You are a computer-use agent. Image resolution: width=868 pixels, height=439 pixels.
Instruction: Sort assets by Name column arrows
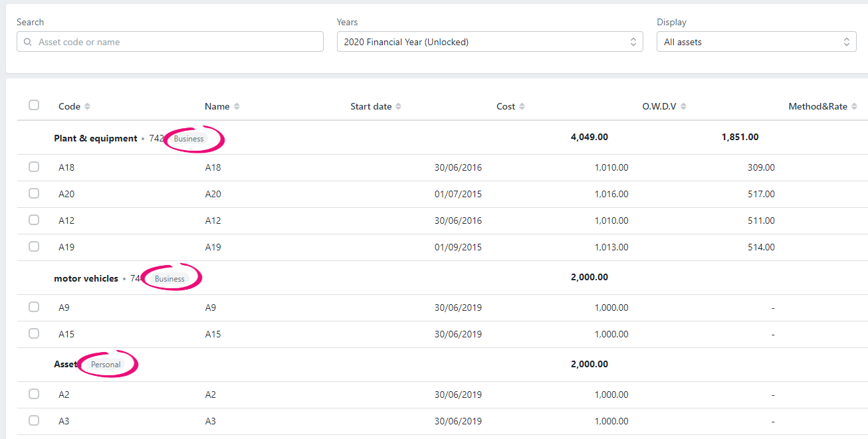pyautogui.click(x=237, y=107)
